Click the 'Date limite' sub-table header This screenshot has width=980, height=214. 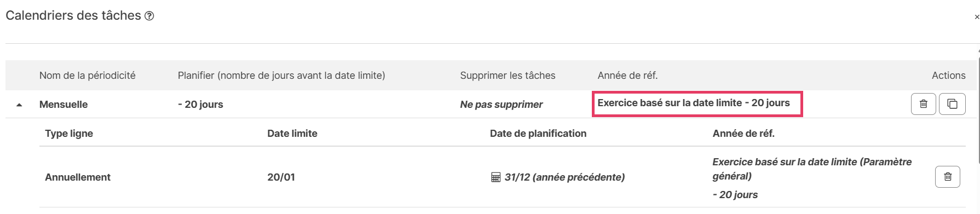[292, 134]
